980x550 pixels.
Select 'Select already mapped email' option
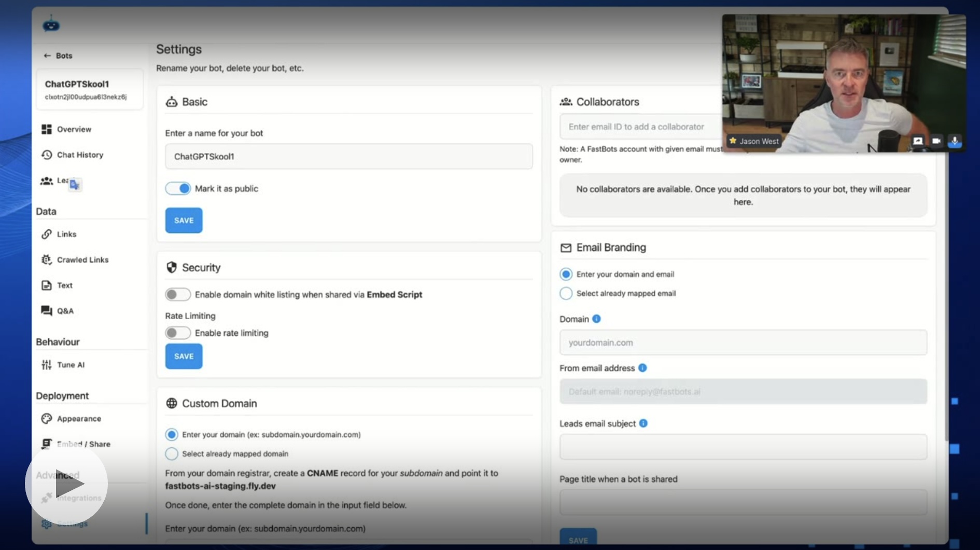pos(566,293)
